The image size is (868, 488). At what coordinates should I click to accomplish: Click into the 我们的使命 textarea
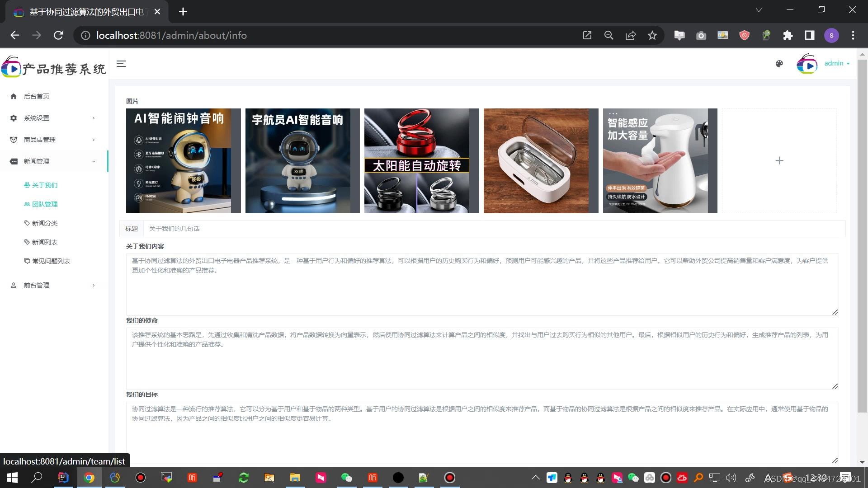[x=482, y=358]
